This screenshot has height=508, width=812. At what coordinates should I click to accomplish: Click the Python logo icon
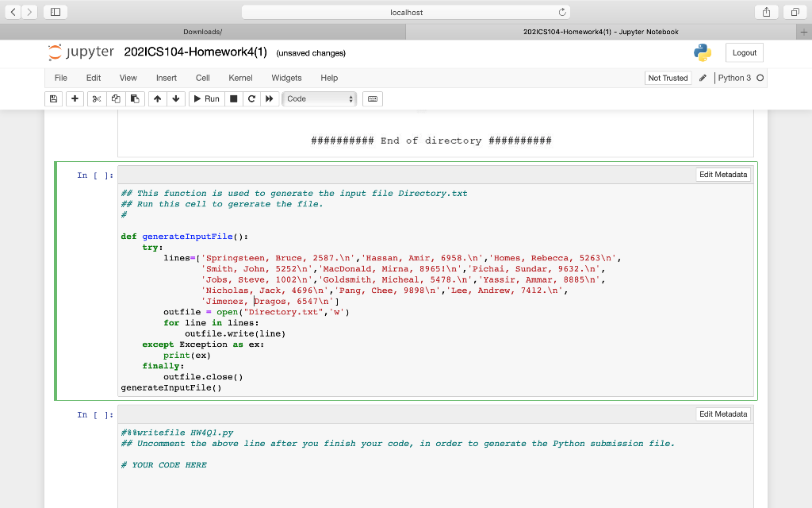(x=703, y=52)
